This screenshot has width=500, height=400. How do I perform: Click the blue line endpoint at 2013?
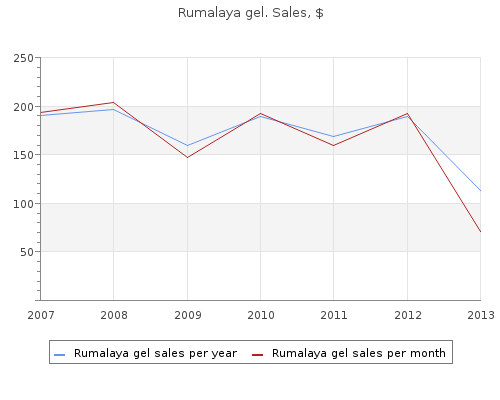480,191
